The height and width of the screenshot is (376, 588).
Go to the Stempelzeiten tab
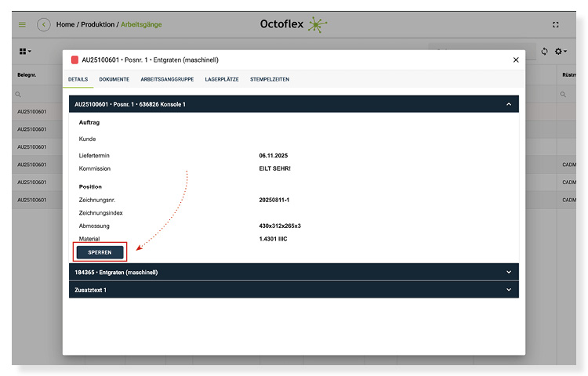pyautogui.click(x=269, y=79)
